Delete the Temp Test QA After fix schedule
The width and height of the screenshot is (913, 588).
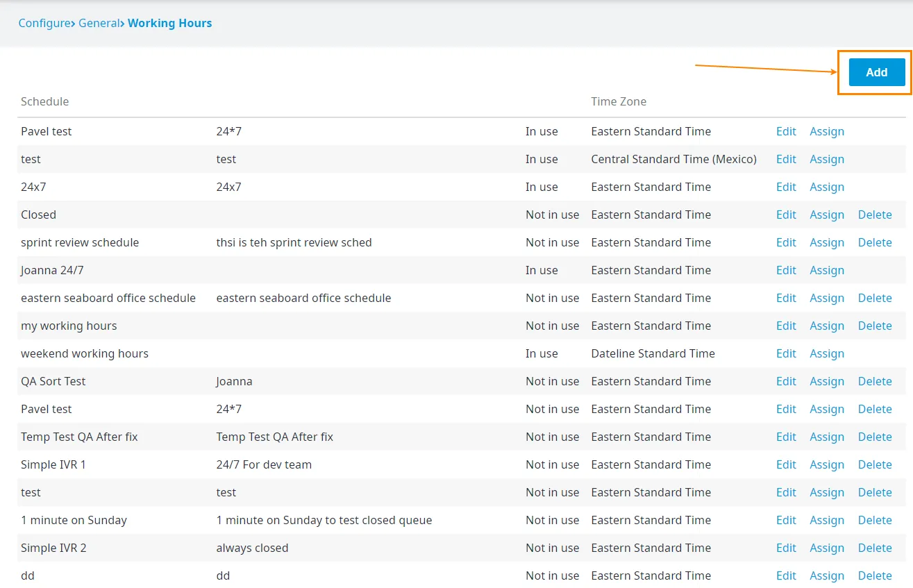point(875,437)
